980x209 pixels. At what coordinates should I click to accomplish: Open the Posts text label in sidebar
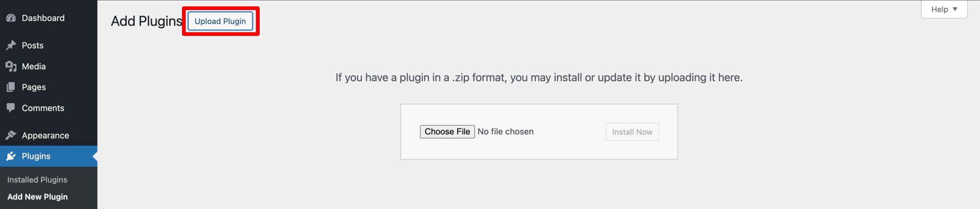[33, 46]
